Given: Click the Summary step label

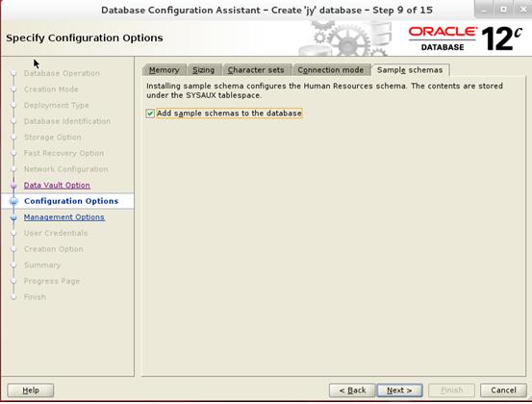Looking at the screenshot, I should [x=42, y=265].
